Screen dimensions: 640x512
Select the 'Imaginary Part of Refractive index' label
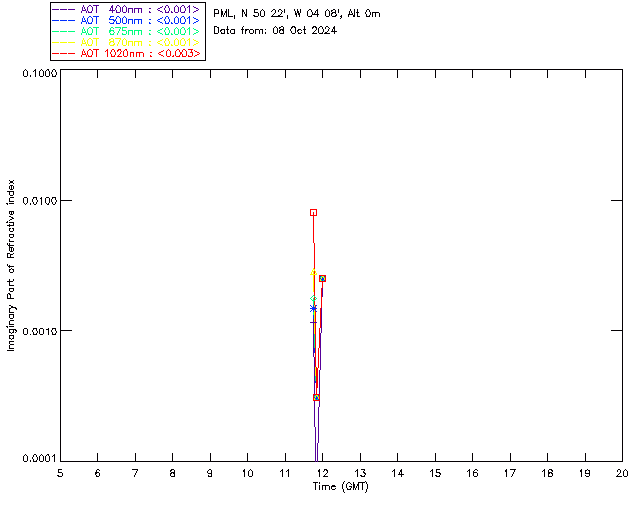click(11, 265)
